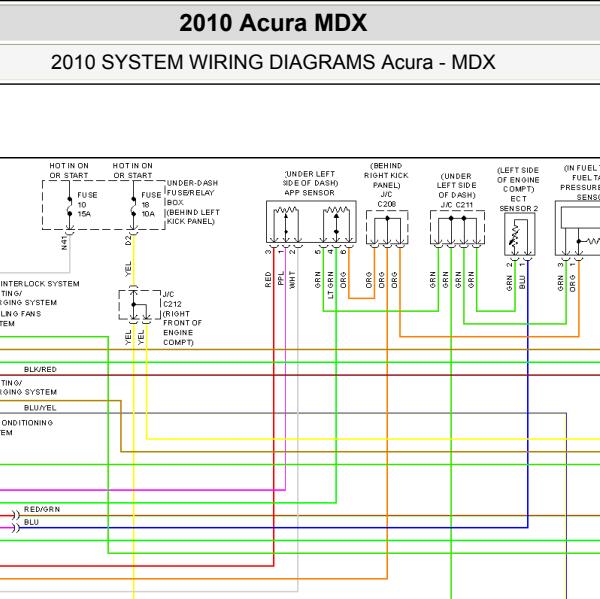Screen dimensions: 600x599
Task: Click the 'RED' wire label at APP sensor pin 3
Action: pyautogui.click(x=268, y=279)
